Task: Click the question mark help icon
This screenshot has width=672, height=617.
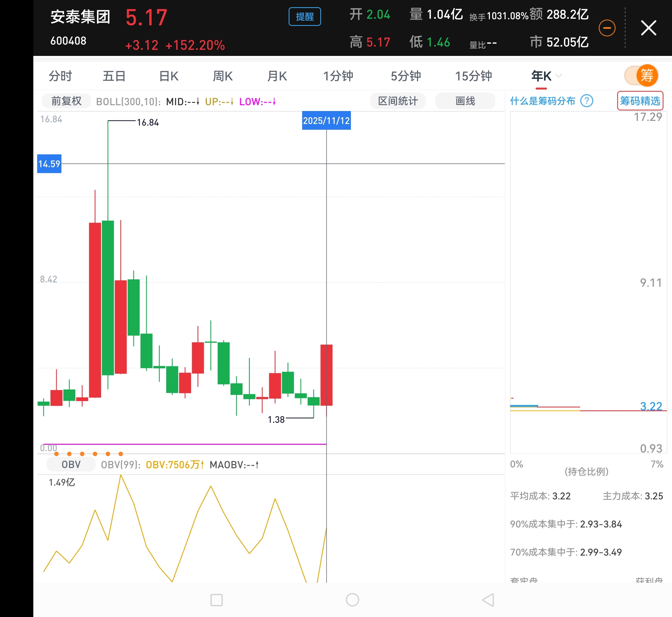Action: coord(587,101)
